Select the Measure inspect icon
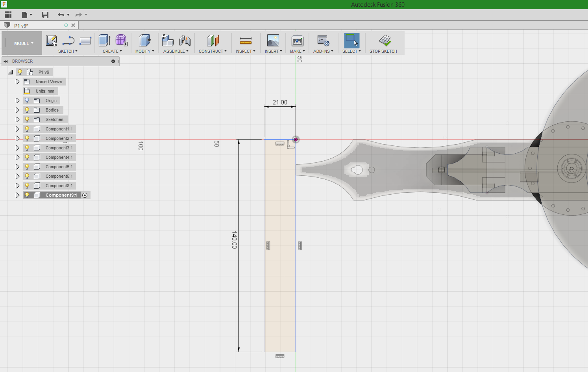Viewport: 588px width, 372px height. point(246,41)
